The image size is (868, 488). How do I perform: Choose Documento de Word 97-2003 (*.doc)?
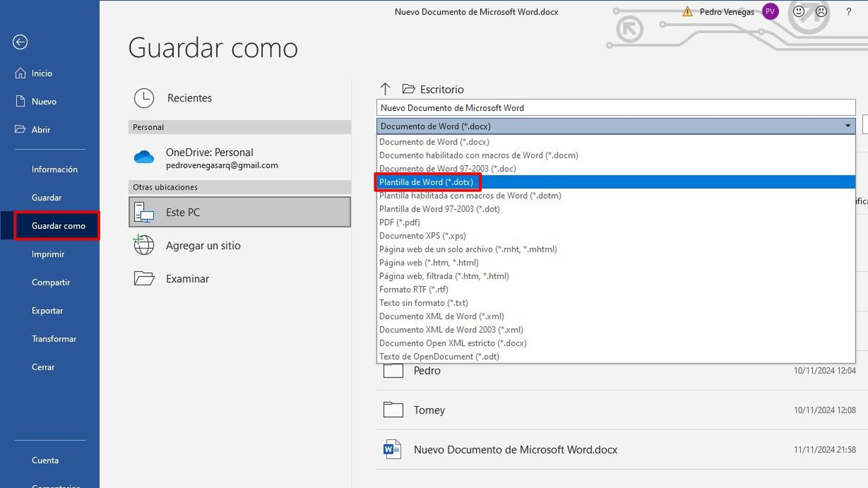pyautogui.click(x=616, y=169)
